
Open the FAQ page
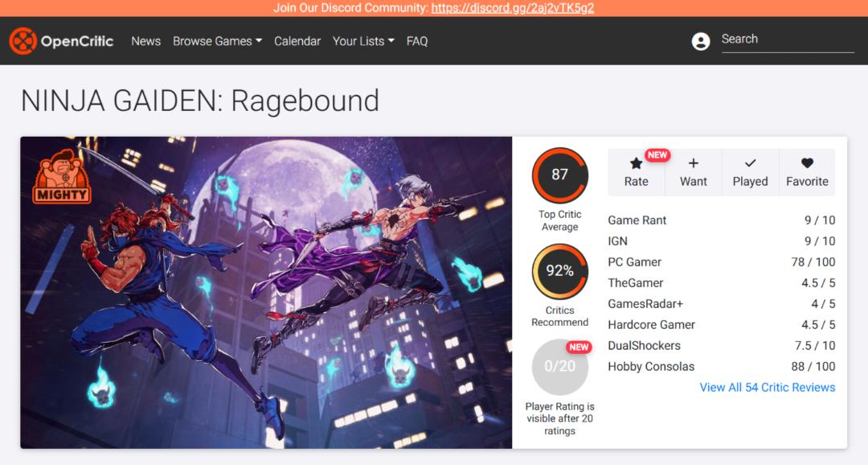417,41
